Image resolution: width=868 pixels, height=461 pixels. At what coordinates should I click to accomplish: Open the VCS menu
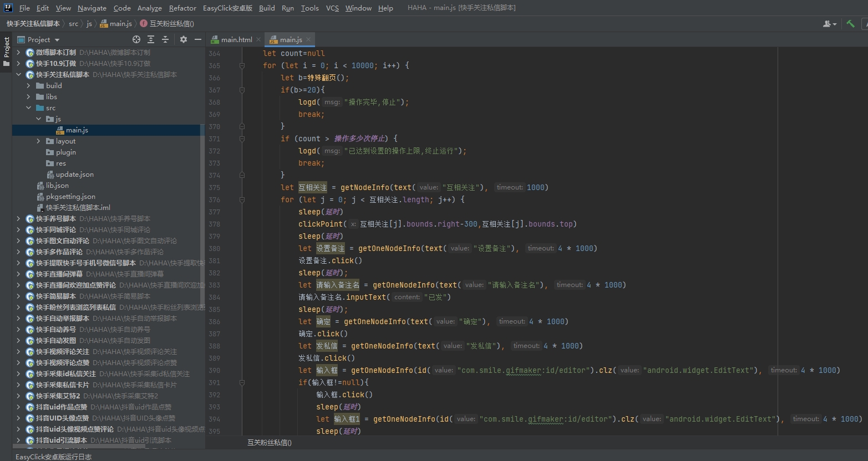pos(332,8)
